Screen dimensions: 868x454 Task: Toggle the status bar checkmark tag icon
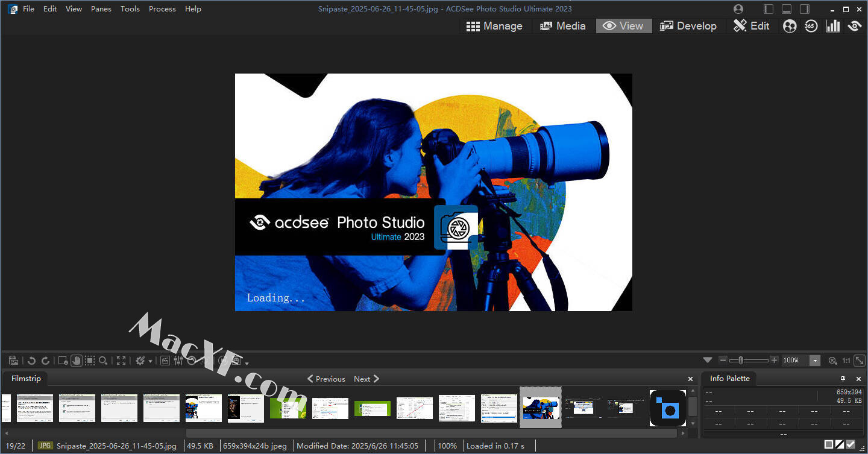pyautogui.click(x=851, y=444)
